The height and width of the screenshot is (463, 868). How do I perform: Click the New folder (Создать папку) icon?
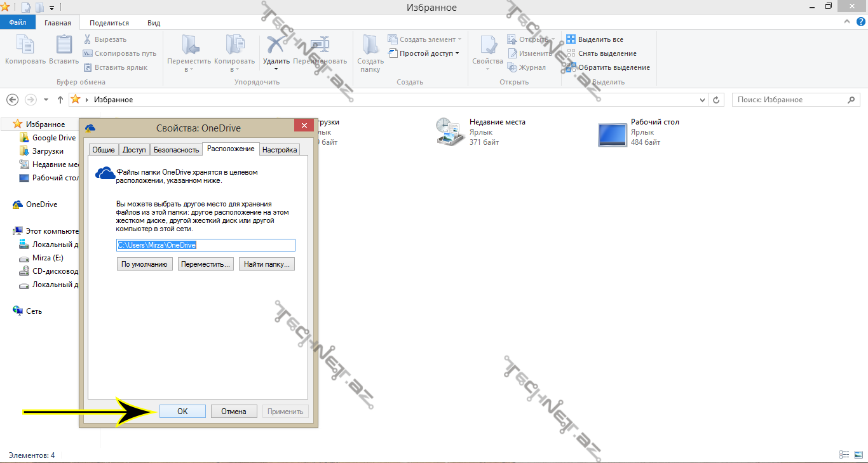370,46
